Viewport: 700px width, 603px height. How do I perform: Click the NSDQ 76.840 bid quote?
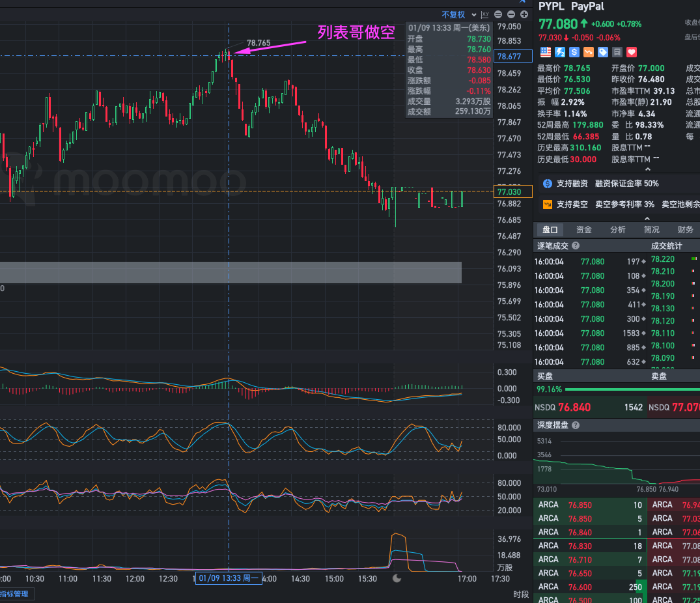coord(590,408)
